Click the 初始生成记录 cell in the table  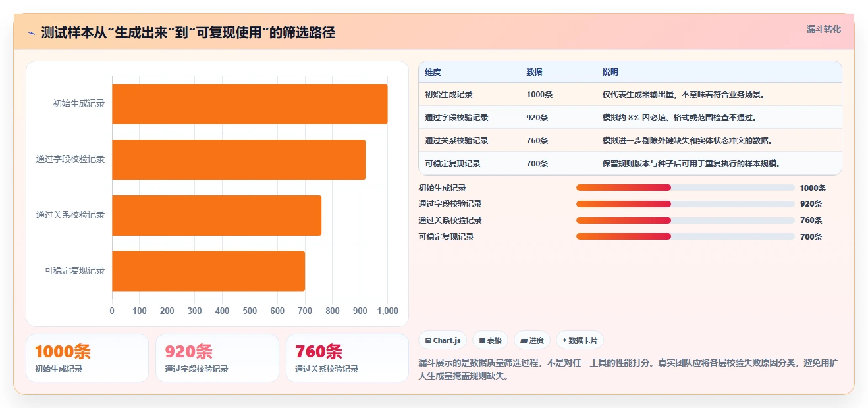click(x=448, y=95)
